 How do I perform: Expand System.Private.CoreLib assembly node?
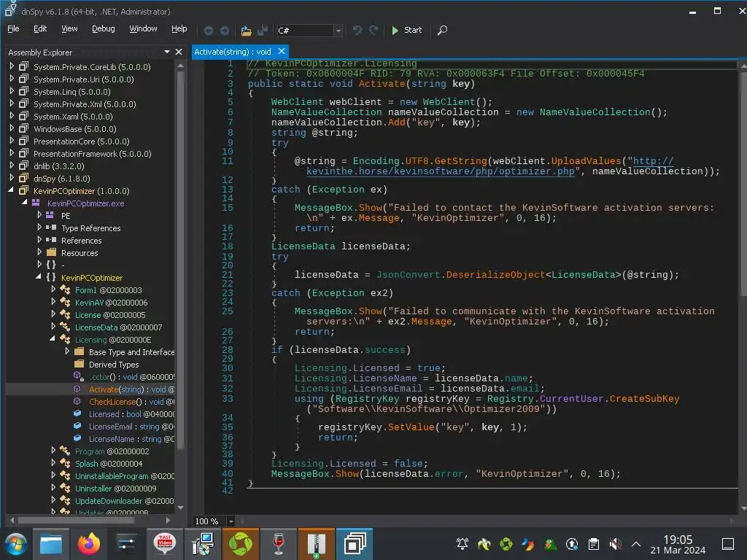pyautogui.click(x=12, y=66)
